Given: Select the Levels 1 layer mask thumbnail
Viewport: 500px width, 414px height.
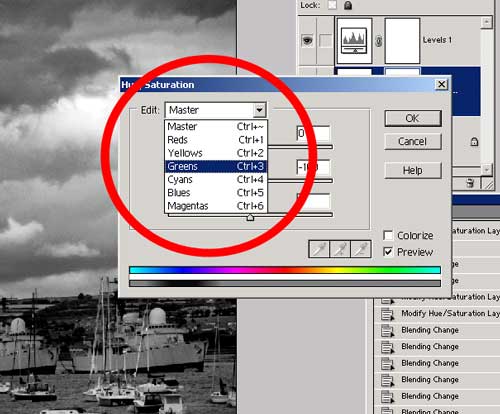Looking at the screenshot, I should [402, 41].
